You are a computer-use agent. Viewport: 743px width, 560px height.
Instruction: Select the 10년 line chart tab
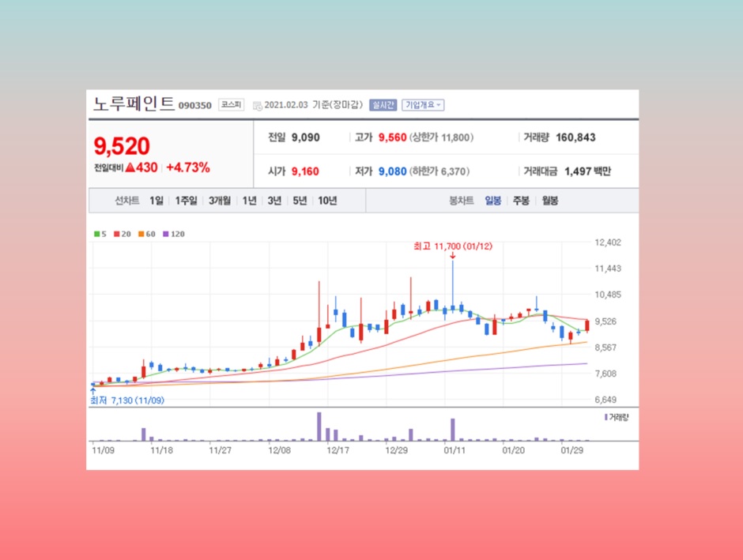click(327, 201)
